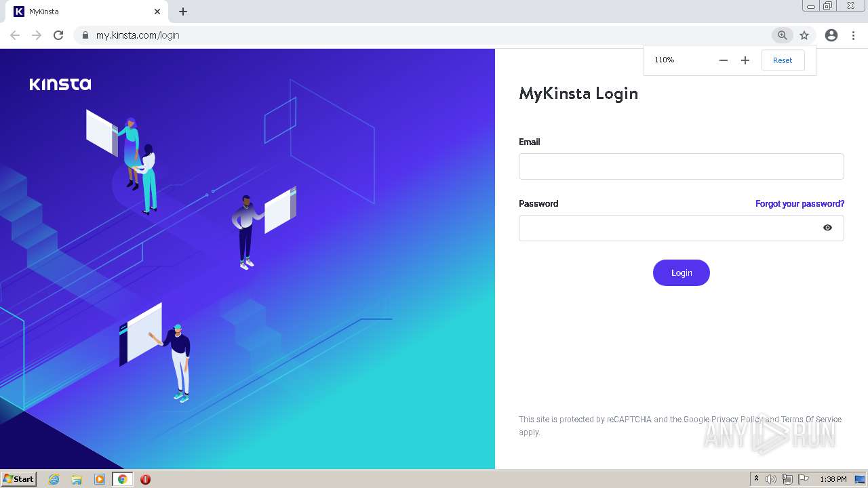This screenshot has width=868, height=488.
Task: Switch to Chrome in taskbar
Action: [122, 479]
